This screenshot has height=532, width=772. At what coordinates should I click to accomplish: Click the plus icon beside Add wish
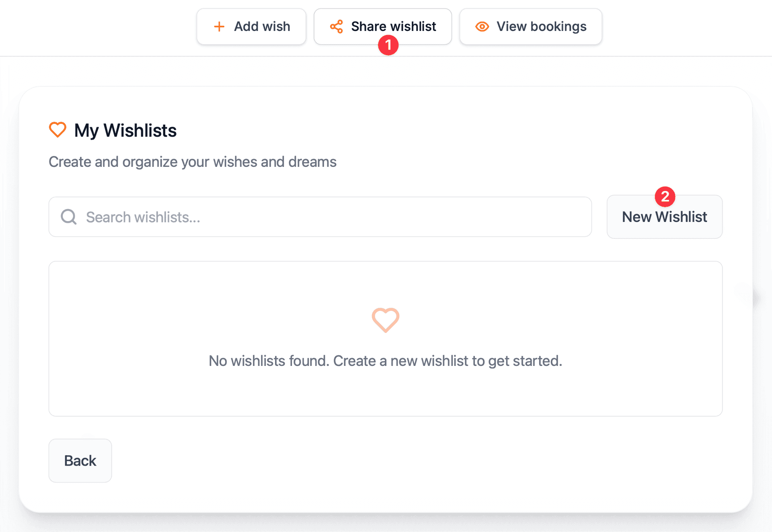219,27
